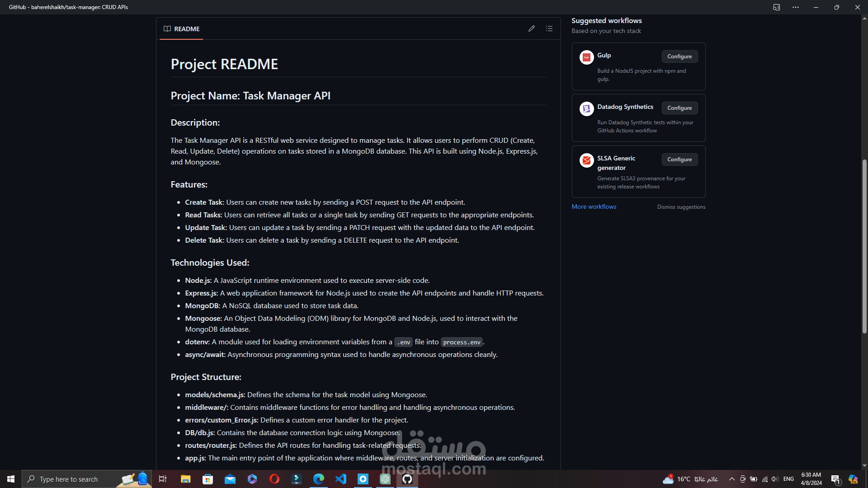Click the pencil icon to edit README
This screenshot has width=868, height=488.
(x=532, y=28)
